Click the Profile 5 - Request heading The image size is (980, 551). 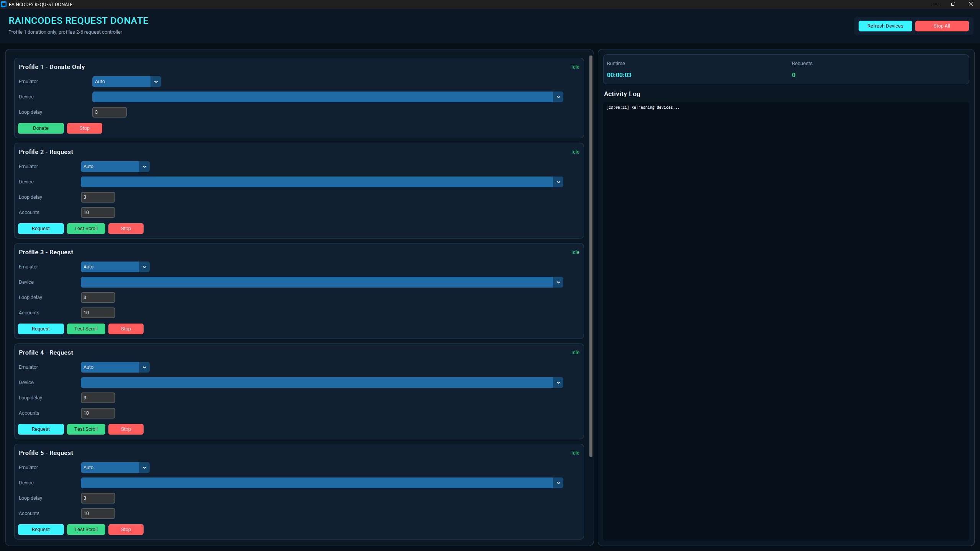46,453
